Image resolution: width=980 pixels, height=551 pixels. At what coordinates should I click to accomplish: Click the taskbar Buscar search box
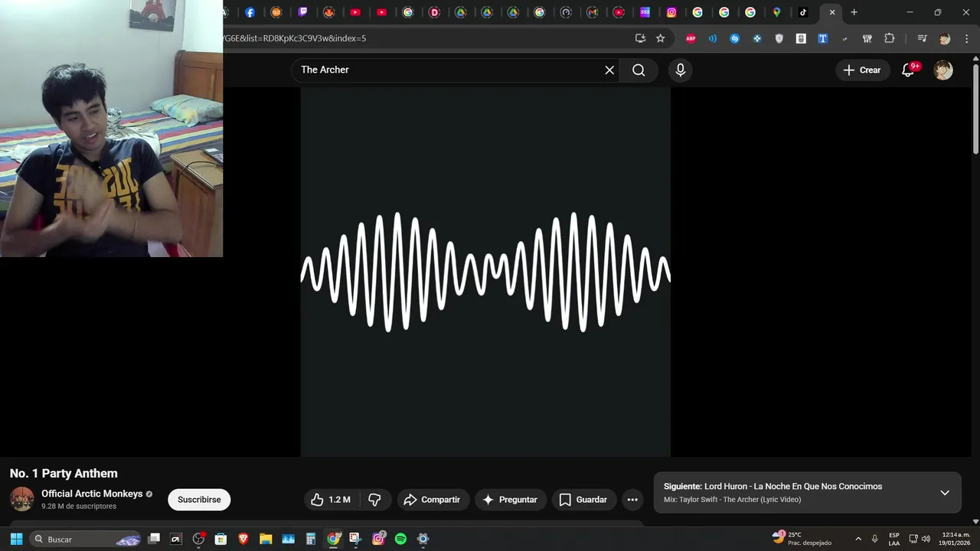pyautogui.click(x=86, y=539)
